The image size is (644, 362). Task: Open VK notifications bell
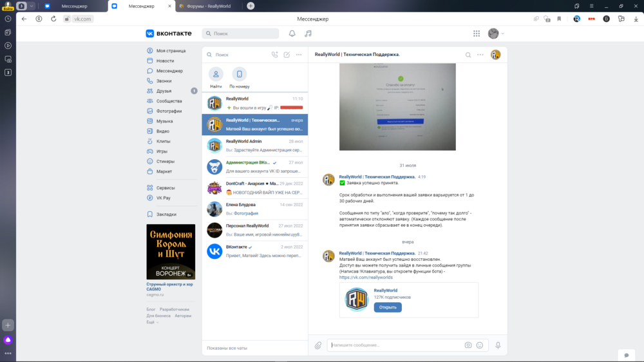[x=292, y=33]
